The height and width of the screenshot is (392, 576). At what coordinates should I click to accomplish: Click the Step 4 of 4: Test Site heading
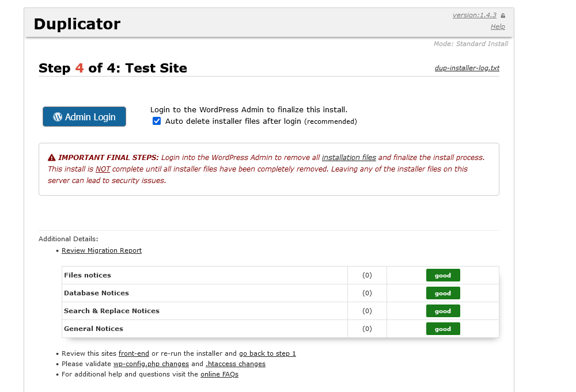tap(113, 68)
